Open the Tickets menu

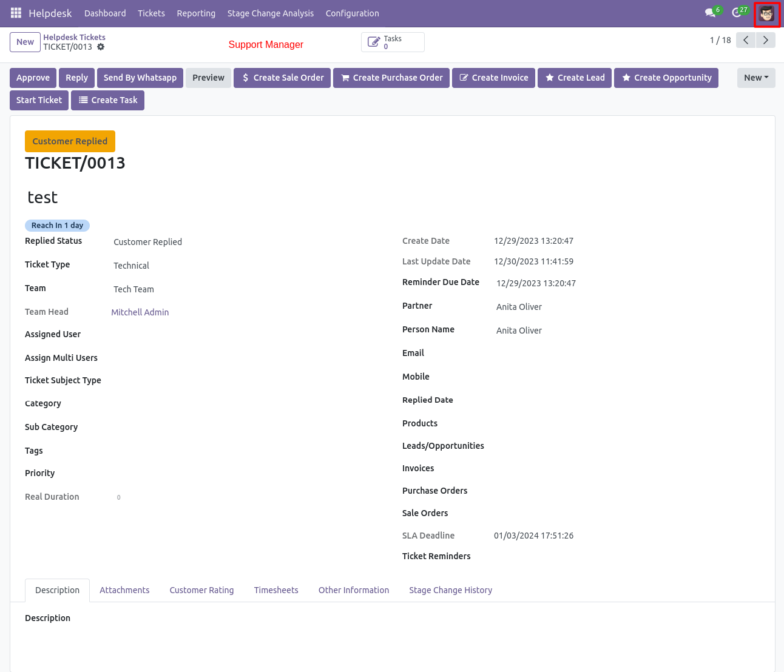(151, 13)
